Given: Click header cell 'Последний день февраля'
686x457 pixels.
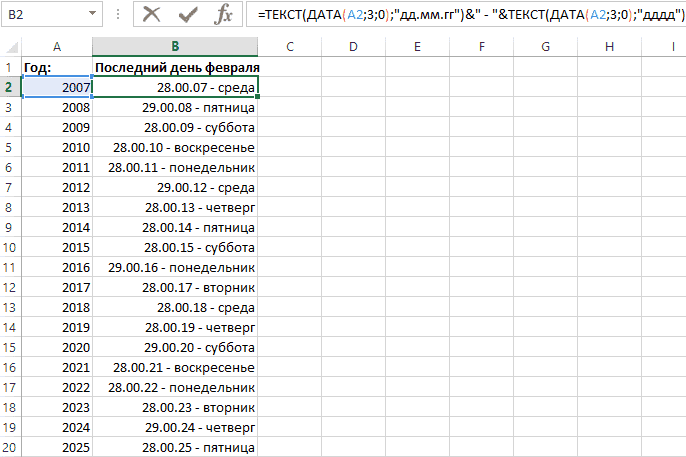Looking at the screenshot, I should pos(175,67).
